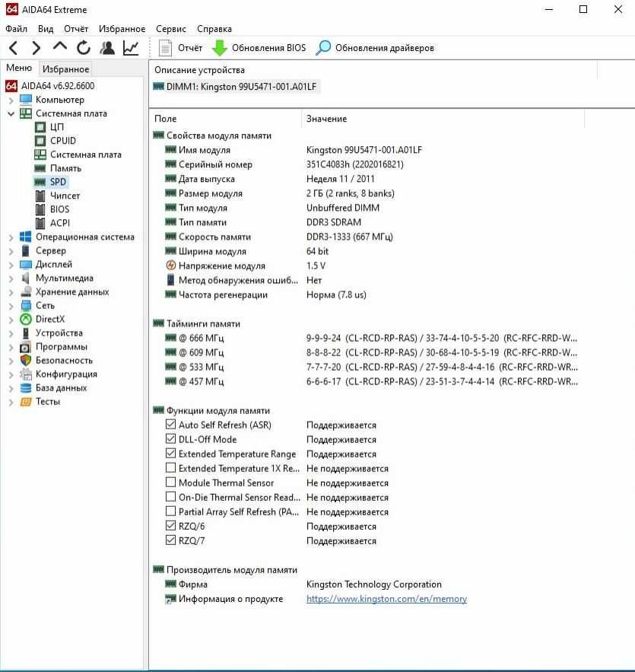Click the AIDA64 v6.92.6600 root icon
This screenshot has width=635, height=672.
(x=11, y=86)
